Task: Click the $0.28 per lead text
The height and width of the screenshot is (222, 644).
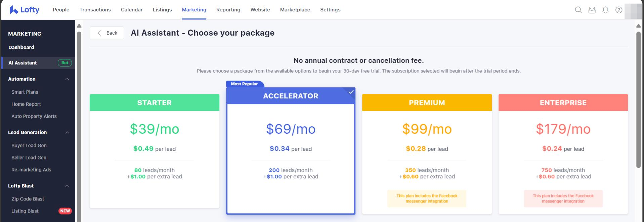Action: pyautogui.click(x=427, y=148)
